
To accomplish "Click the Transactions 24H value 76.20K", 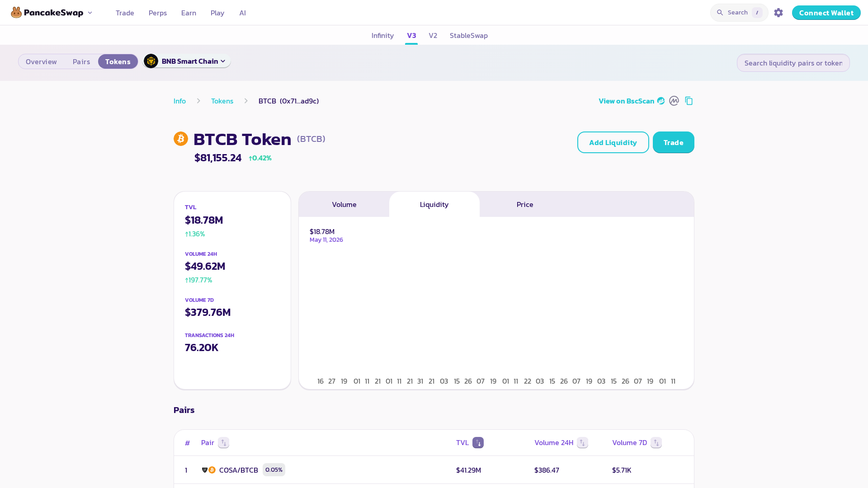I will point(202,347).
